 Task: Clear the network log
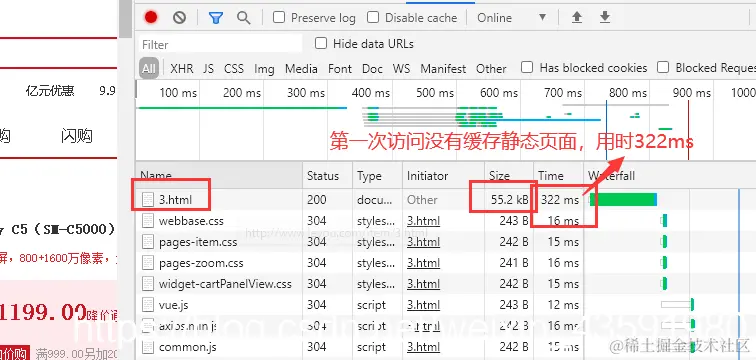[179, 18]
